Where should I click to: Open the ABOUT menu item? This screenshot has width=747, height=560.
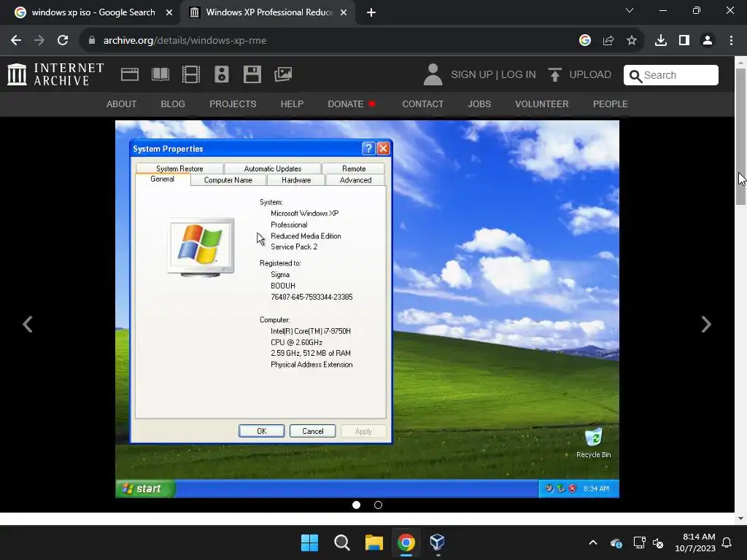point(122,104)
